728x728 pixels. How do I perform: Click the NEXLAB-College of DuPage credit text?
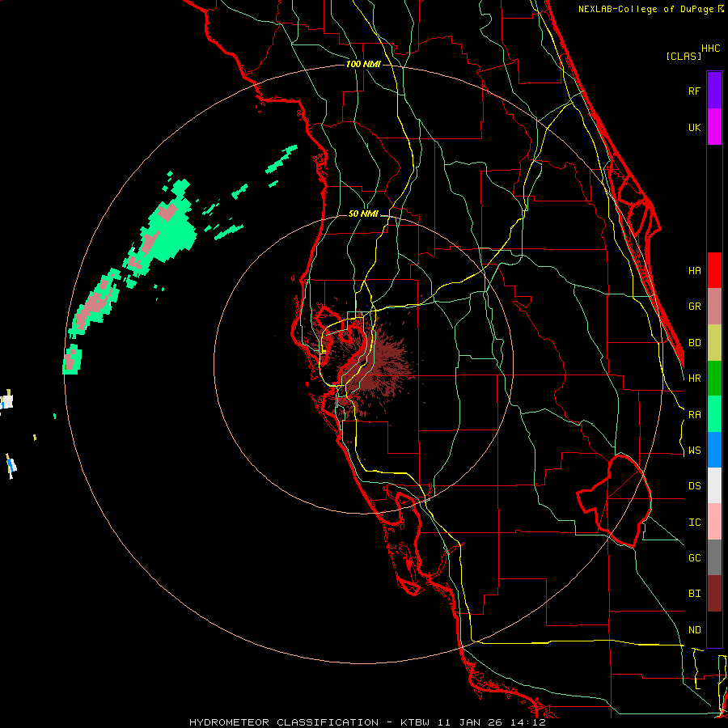(x=650, y=9)
